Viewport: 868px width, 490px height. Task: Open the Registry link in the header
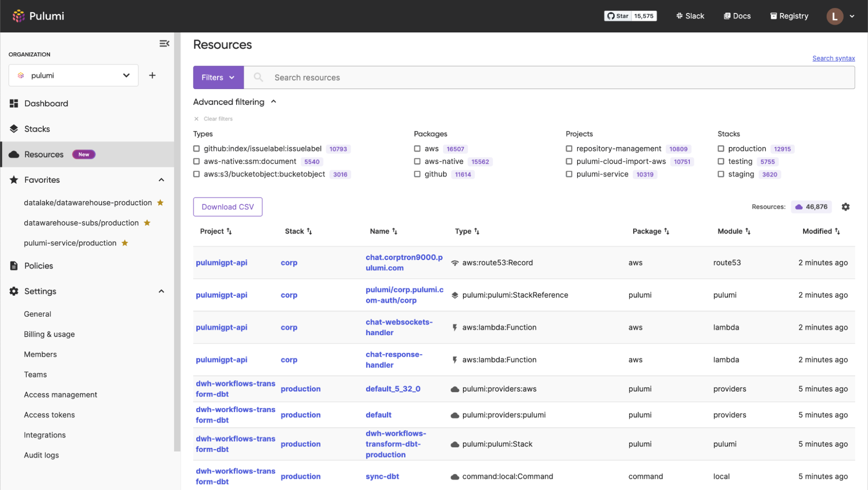[x=789, y=16]
